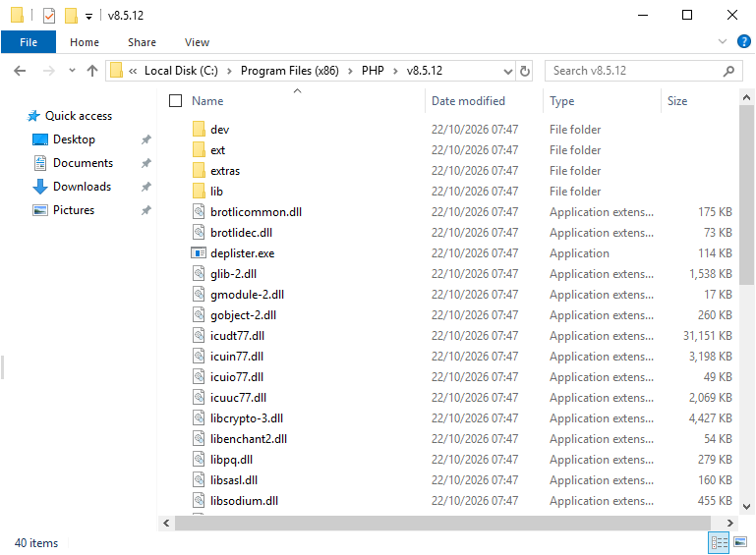Screen dimensions: 756x555
Task: Click the deplister.exe application icon
Action: (x=199, y=252)
